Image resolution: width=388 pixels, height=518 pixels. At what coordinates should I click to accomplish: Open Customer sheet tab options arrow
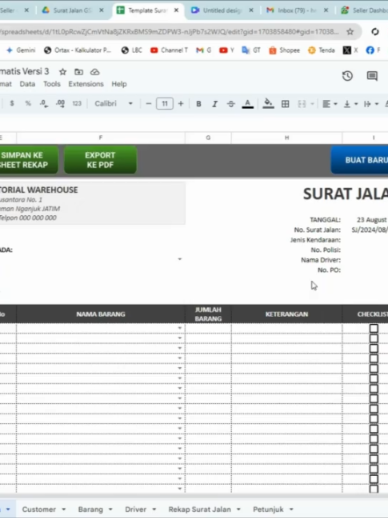(64, 509)
